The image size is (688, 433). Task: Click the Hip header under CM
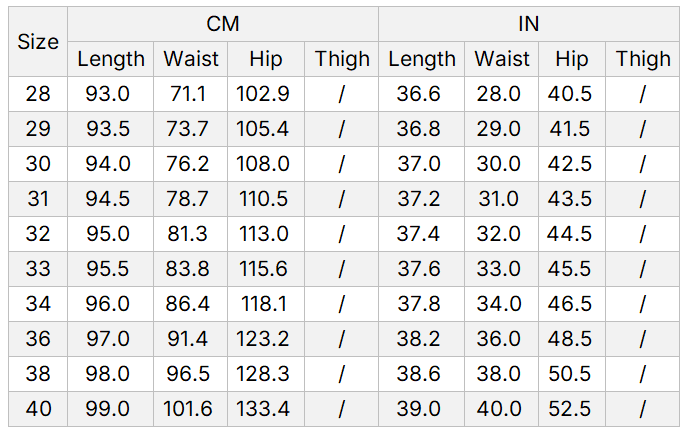tap(266, 59)
